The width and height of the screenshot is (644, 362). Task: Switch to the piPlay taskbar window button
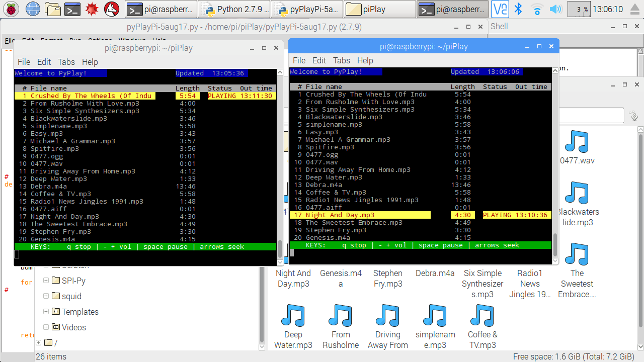pyautogui.click(x=380, y=9)
